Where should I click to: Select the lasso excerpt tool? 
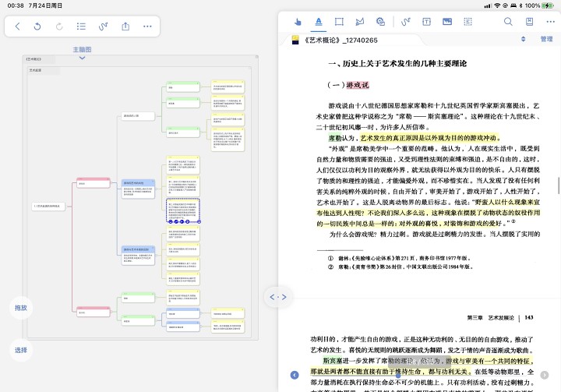tap(359, 22)
